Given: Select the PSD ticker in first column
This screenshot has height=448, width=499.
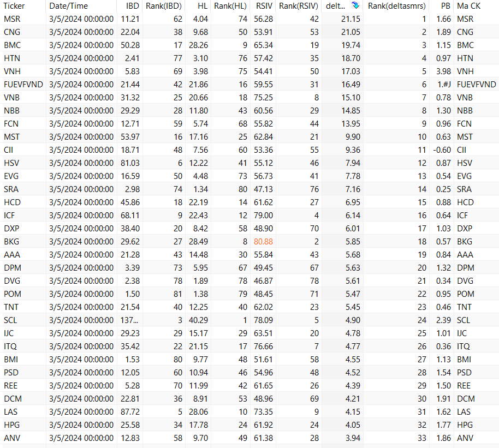Looking at the screenshot, I should coord(11,372).
